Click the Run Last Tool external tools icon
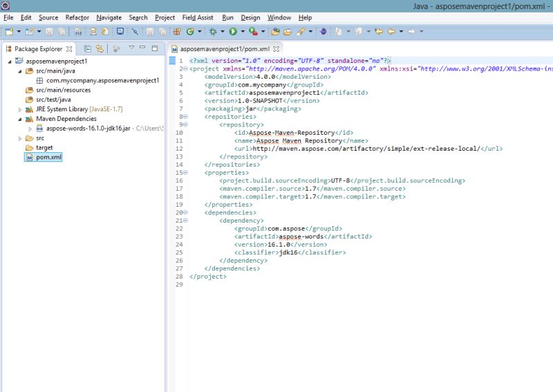Viewport: 553px width, 392px height. point(253,31)
